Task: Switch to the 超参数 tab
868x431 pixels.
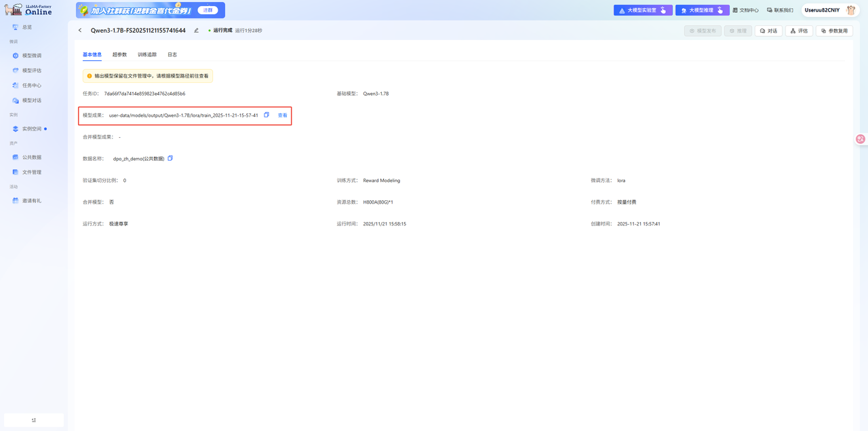Action: coord(119,54)
